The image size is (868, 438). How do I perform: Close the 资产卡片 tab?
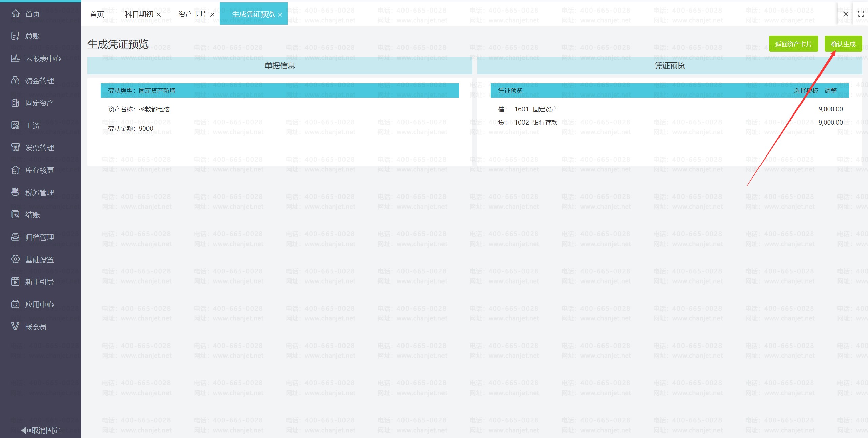click(x=212, y=15)
